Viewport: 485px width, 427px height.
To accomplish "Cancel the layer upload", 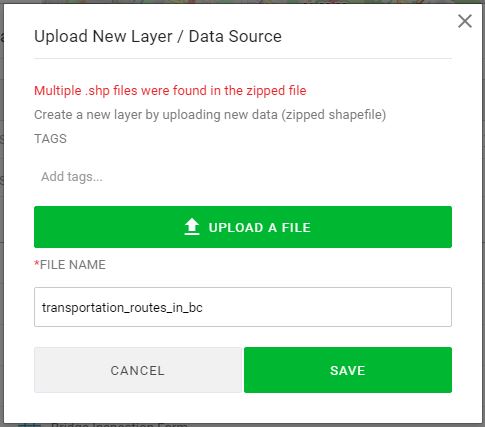I will (138, 370).
